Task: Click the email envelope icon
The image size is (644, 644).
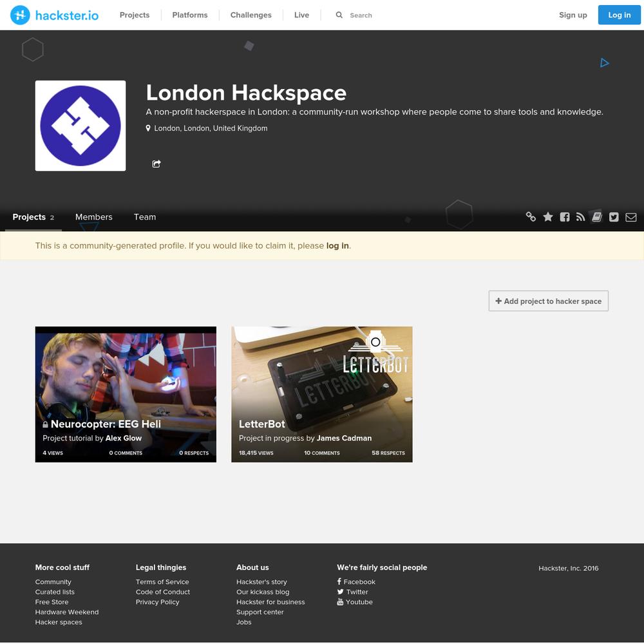Action: pyautogui.click(x=631, y=217)
